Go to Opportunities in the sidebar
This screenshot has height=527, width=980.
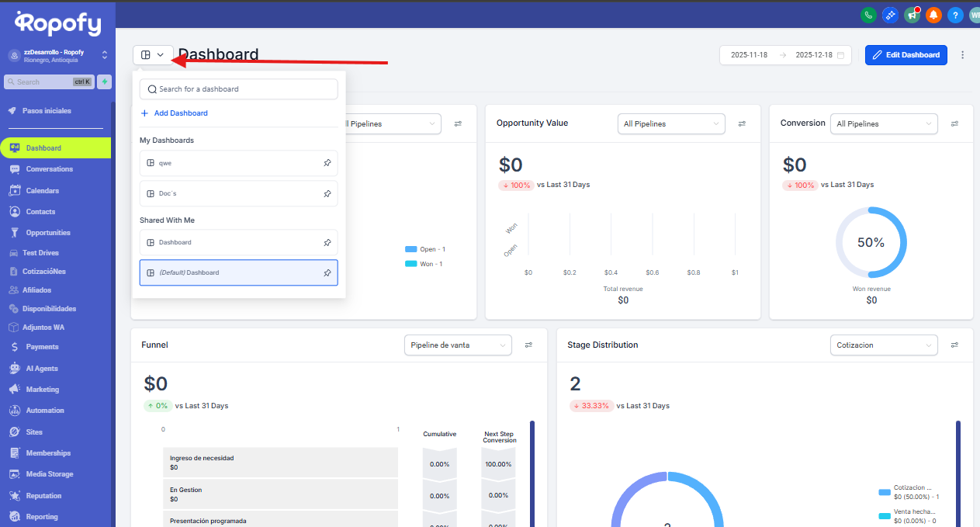coord(48,233)
